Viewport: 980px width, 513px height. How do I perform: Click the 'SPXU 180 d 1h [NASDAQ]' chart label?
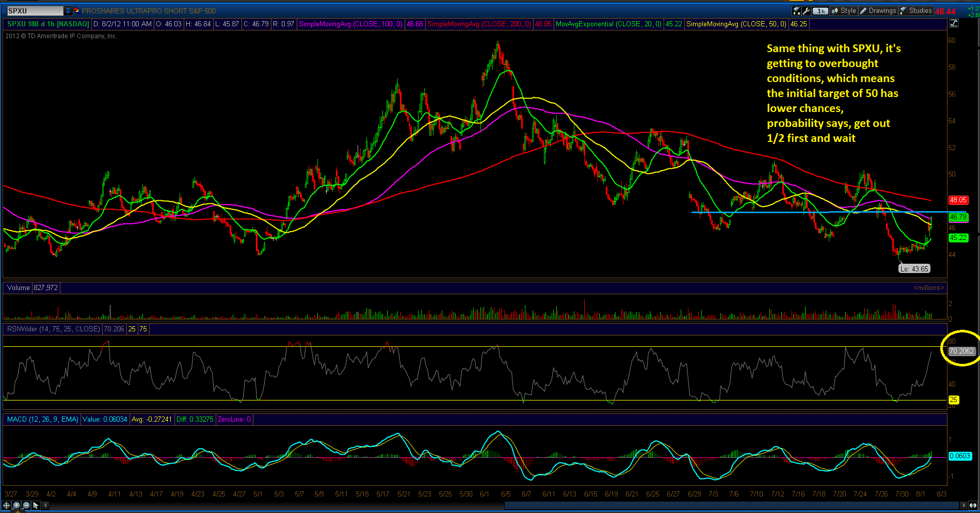tap(49, 24)
